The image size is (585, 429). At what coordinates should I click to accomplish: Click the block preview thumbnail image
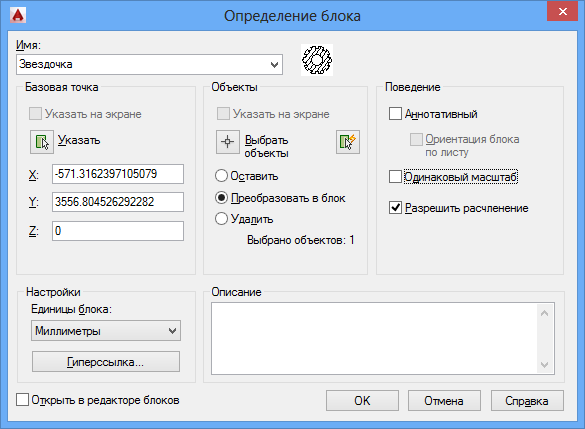[x=317, y=60]
